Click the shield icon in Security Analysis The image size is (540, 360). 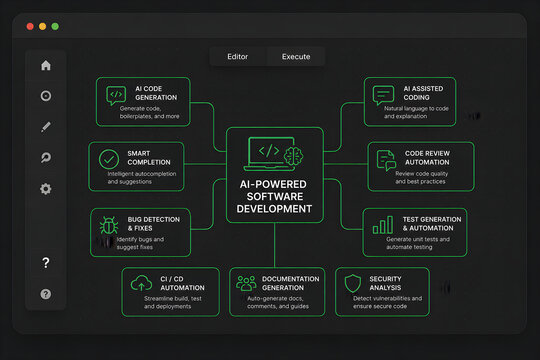point(353,283)
